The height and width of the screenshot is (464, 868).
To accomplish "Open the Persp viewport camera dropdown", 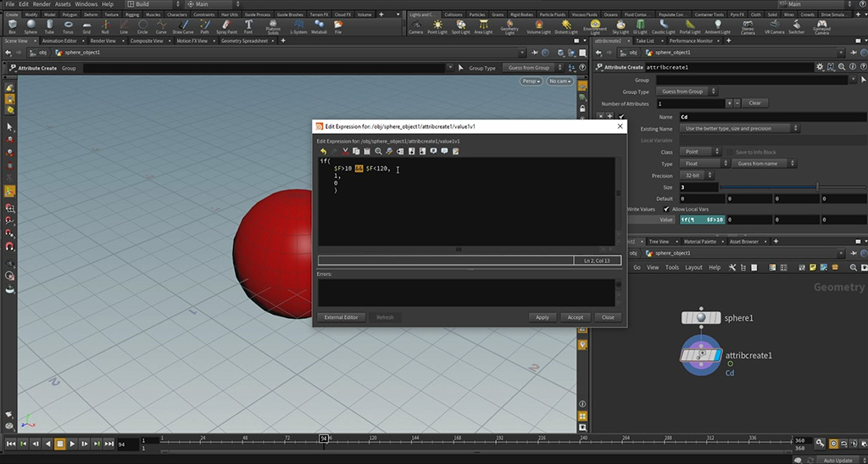I will tap(531, 81).
